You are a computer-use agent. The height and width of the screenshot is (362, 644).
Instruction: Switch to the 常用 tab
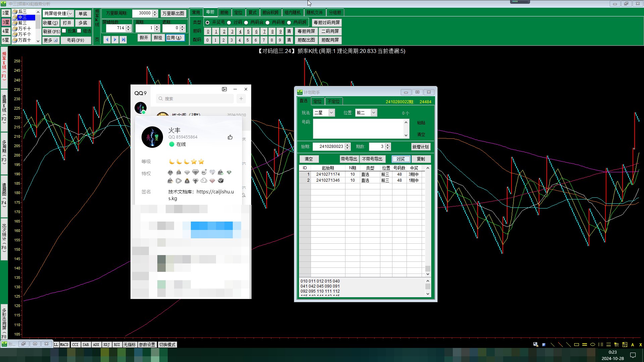point(196,12)
